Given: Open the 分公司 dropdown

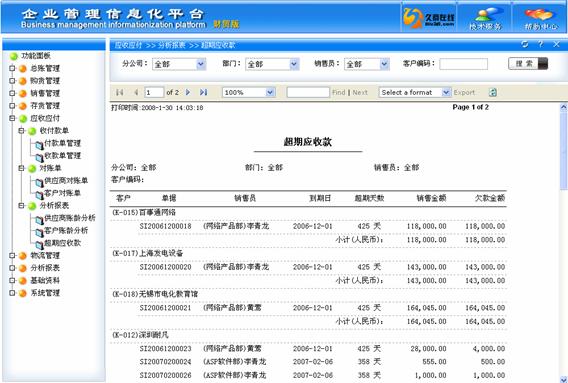Looking at the screenshot, I should point(201,64).
